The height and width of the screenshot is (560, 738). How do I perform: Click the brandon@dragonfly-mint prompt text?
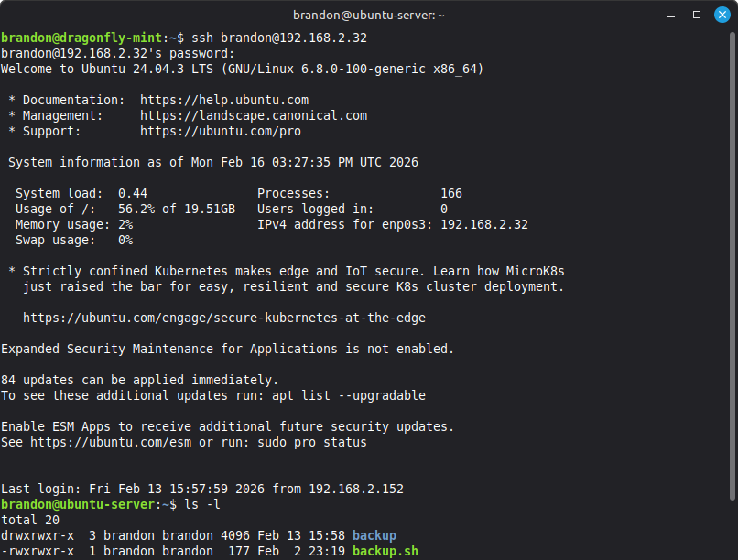click(81, 38)
